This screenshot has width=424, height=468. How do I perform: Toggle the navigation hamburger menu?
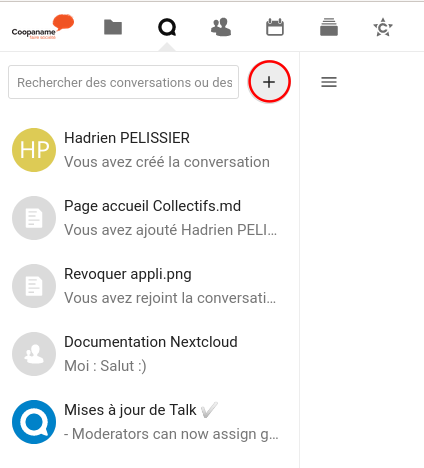[x=329, y=82]
